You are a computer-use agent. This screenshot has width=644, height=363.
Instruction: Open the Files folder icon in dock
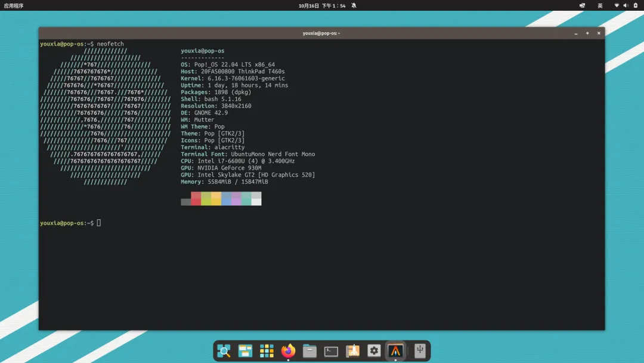tap(309, 351)
